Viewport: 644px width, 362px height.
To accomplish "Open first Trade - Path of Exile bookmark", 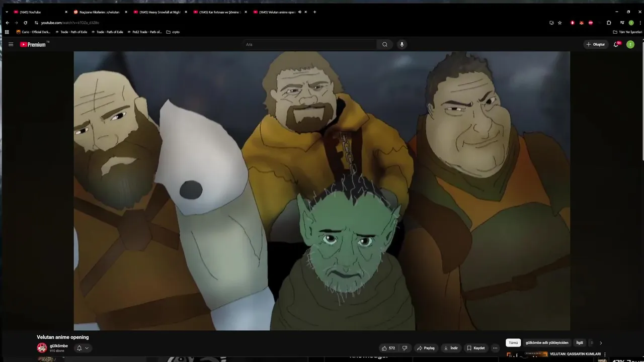I will [71, 32].
